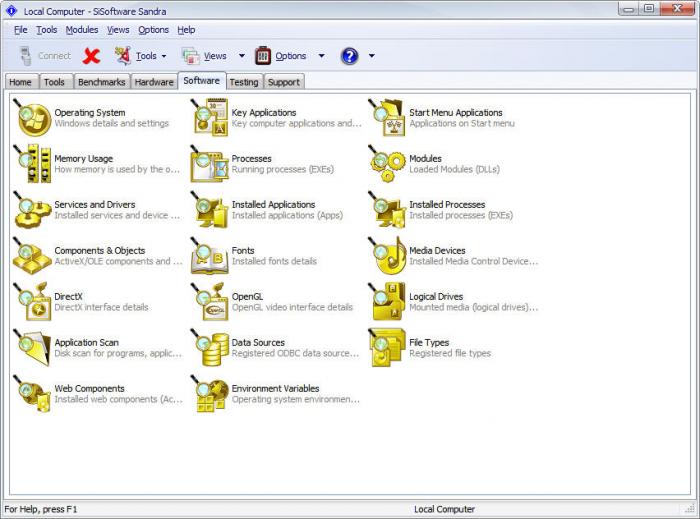
Task: Open the Application Scan icon
Action: pyautogui.click(x=32, y=348)
